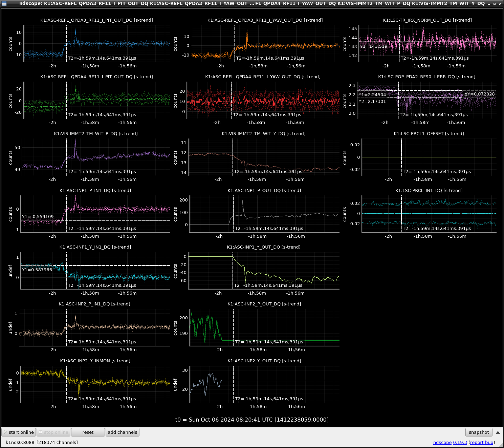Viewport: 504px width, 448px height.
Task: Open the ndscope link
Action: click(x=442, y=442)
